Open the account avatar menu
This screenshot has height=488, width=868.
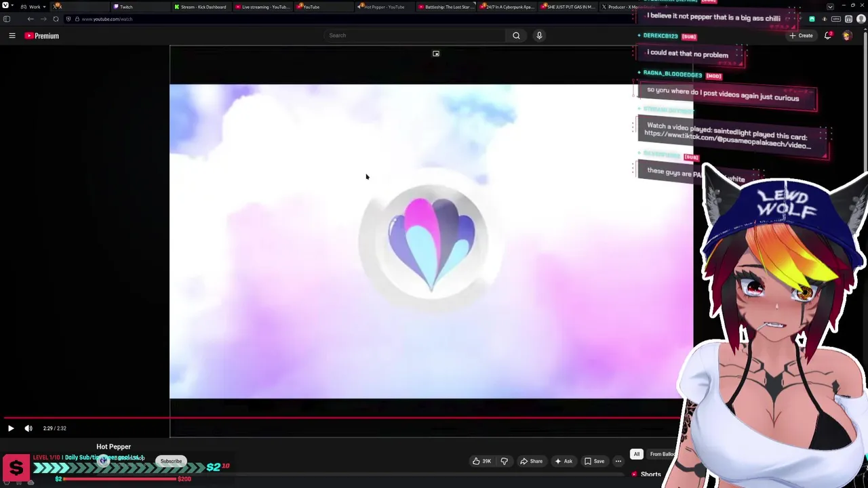(847, 35)
